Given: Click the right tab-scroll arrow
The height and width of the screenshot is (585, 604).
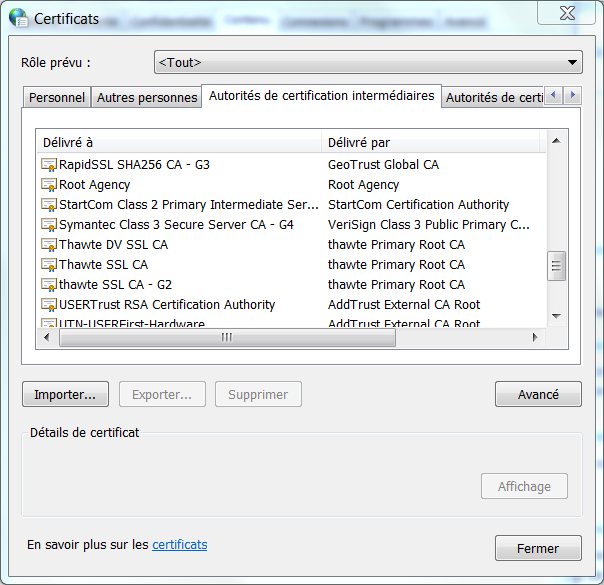Looking at the screenshot, I should tap(572, 95).
